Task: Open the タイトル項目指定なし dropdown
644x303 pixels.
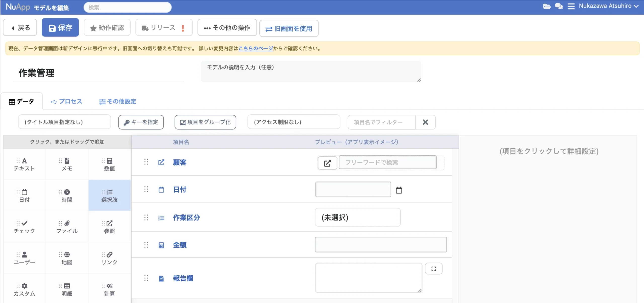Action: pyautogui.click(x=64, y=122)
